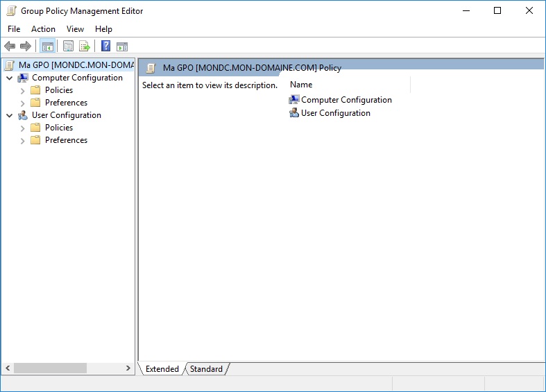Click the Export List toolbar icon

click(85, 46)
